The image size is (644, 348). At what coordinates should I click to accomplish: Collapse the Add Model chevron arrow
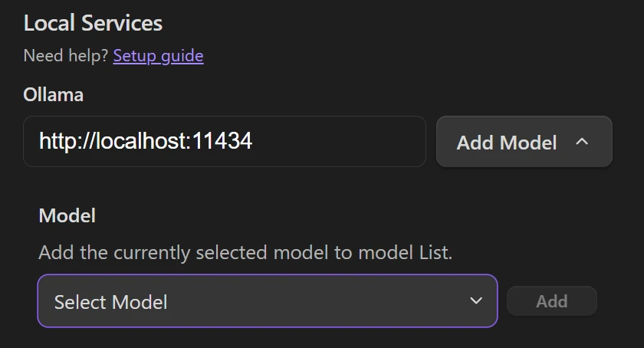click(582, 142)
